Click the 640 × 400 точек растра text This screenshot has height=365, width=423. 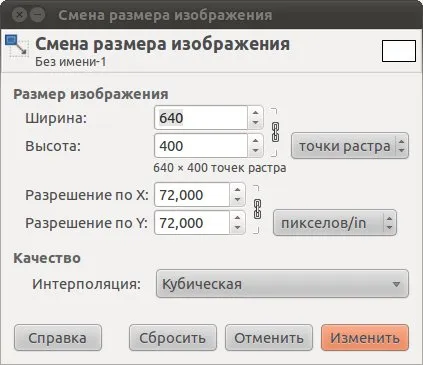[x=220, y=168]
